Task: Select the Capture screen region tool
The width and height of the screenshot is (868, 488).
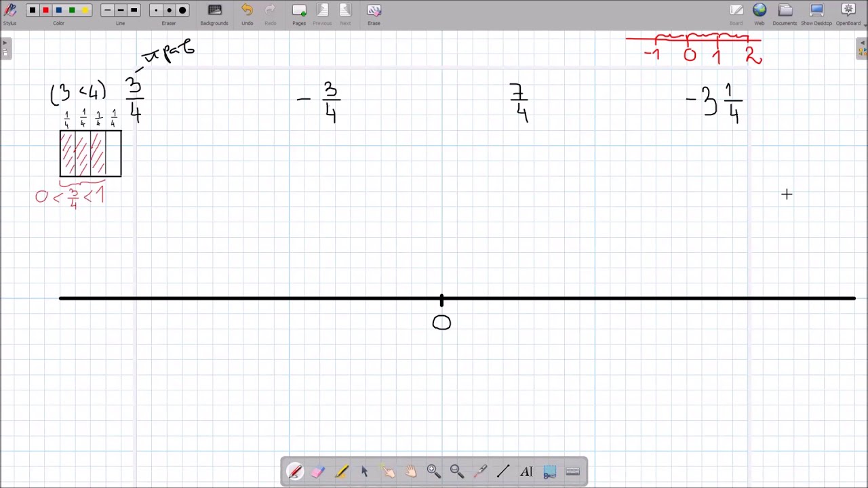Action: tap(549, 472)
